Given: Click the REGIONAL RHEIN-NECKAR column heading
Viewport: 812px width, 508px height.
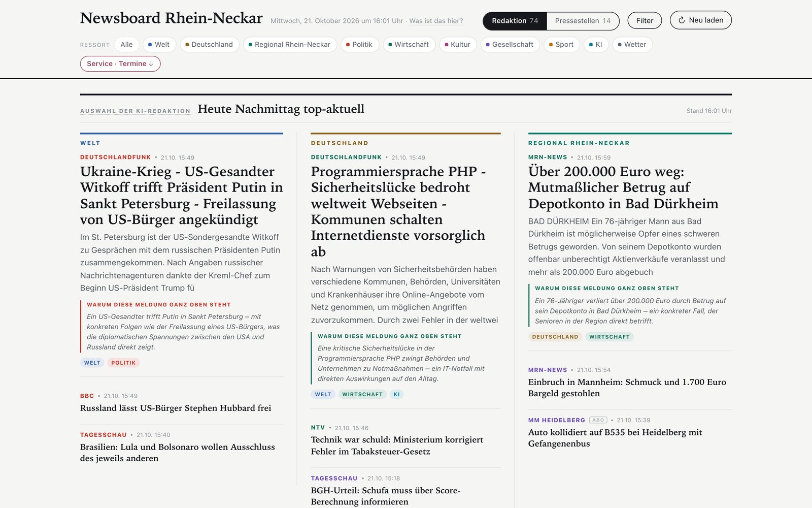Looking at the screenshot, I should (579, 143).
